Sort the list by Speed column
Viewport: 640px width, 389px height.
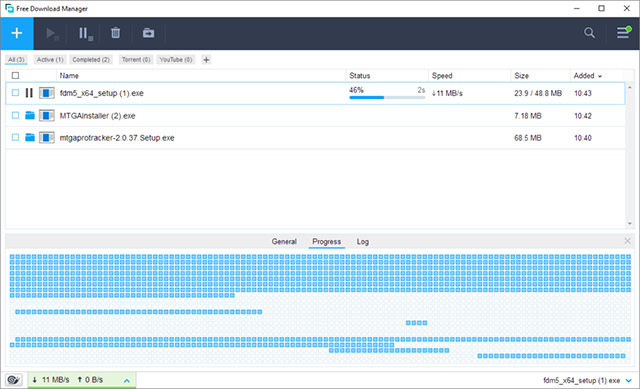pos(442,76)
